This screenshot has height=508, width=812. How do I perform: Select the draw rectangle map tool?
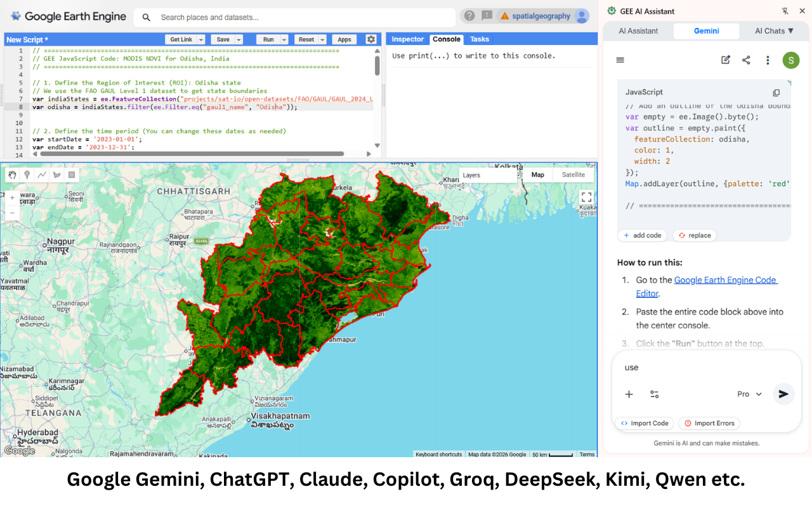[x=71, y=175]
